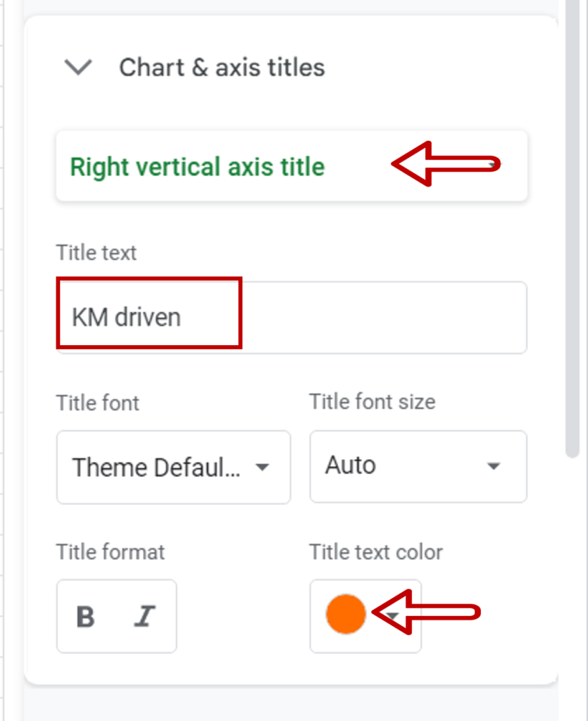
Task: Click the Title text color label
Action: click(x=376, y=553)
